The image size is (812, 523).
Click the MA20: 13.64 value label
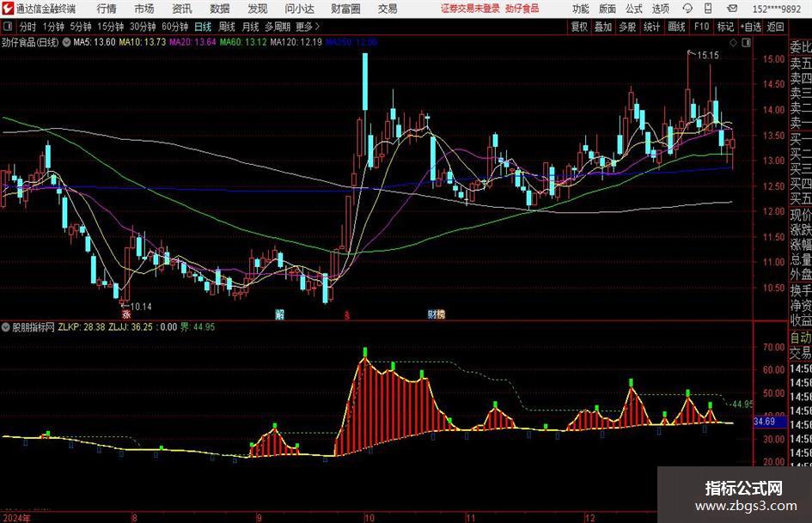pos(192,42)
